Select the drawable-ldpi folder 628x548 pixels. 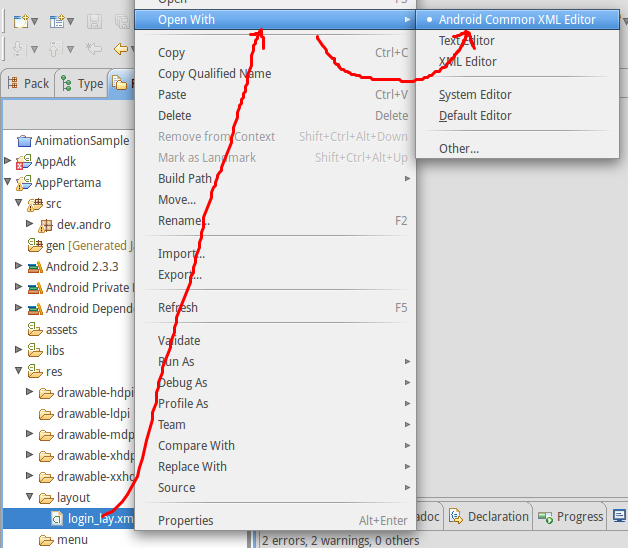(85, 413)
